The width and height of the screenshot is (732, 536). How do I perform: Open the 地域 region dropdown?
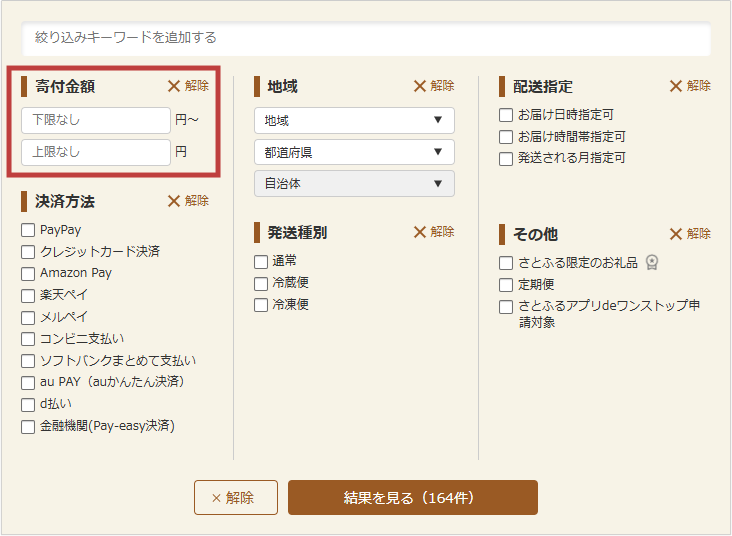[354, 120]
